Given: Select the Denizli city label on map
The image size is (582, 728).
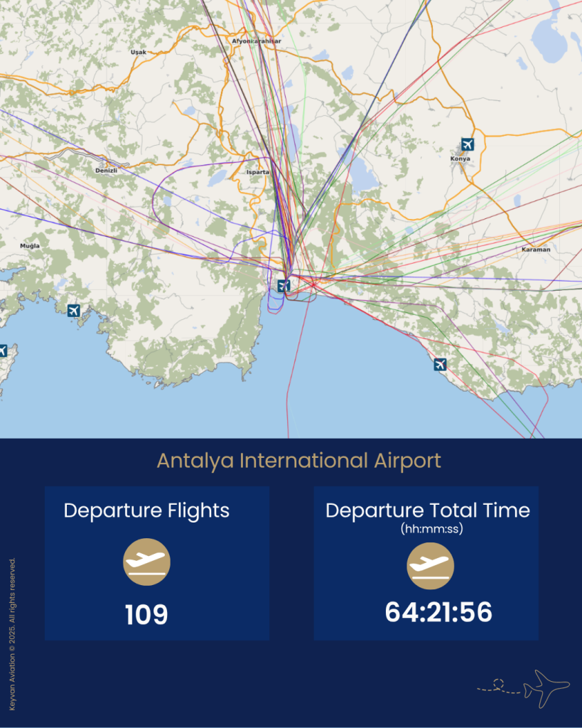Looking at the screenshot, I should 106,171.
